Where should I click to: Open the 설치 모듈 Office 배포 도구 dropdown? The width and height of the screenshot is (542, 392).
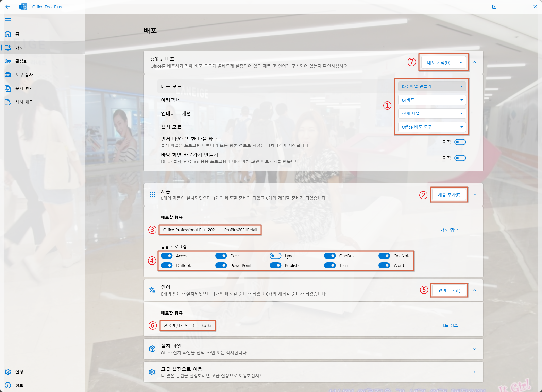tap(432, 127)
